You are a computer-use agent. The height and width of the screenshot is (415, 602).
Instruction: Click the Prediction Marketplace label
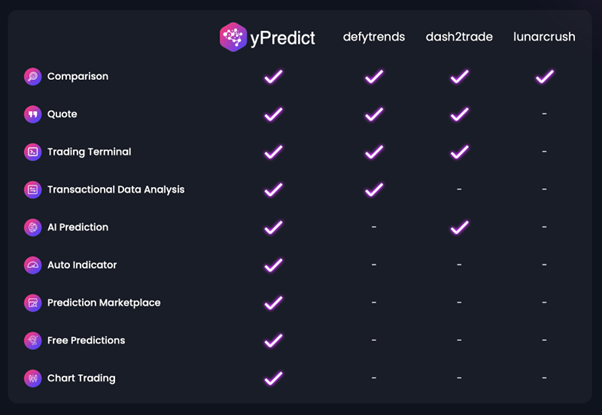click(103, 303)
